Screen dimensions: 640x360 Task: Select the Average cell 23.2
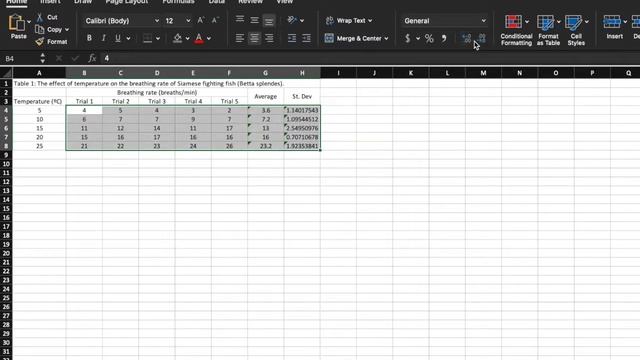click(x=266, y=146)
